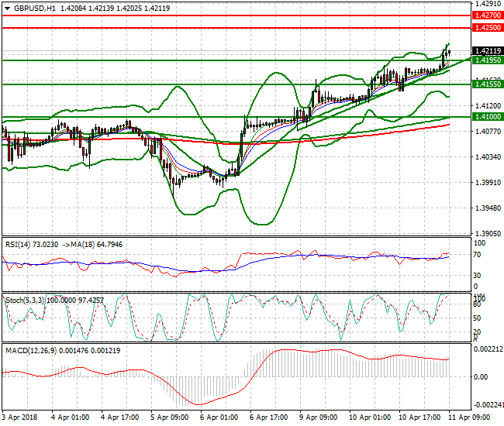Viewport: 504px width, 426px height.
Task: Click the red 1.42500 price level label
Action: pyautogui.click(x=488, y=28)
